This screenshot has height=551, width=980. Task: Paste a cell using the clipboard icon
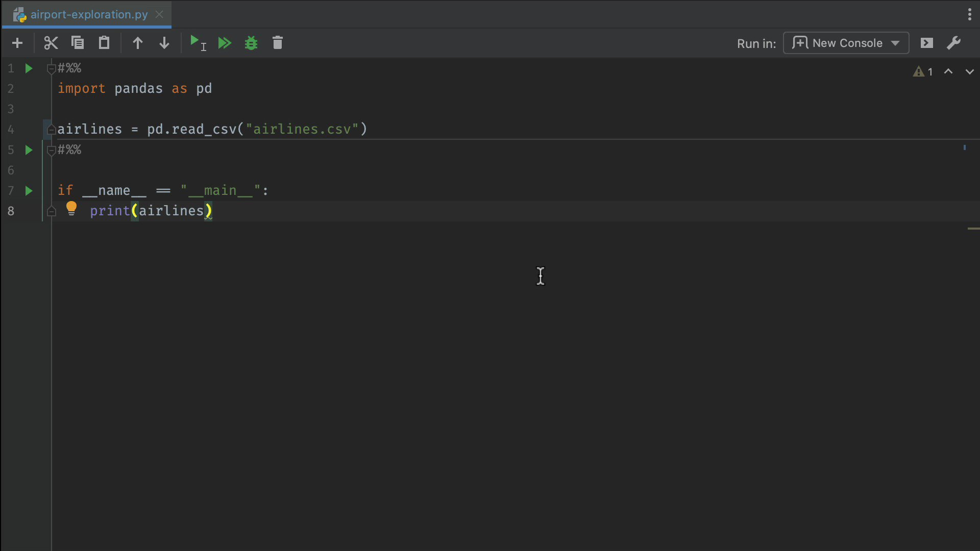click(x=104, y=43)
